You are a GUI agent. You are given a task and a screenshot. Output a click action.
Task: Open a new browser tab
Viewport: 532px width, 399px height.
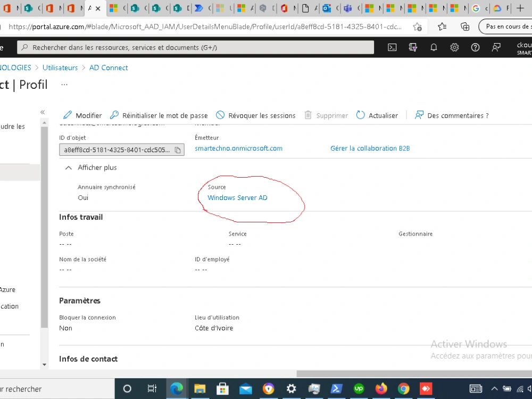pos(520,8)
